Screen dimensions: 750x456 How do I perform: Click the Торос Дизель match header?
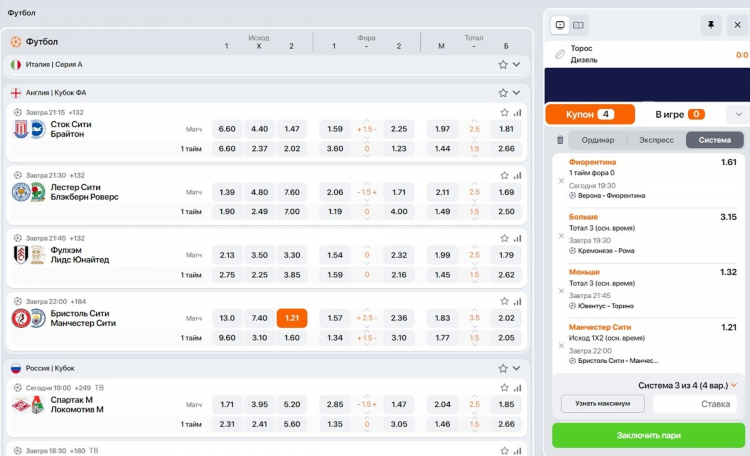647,54
